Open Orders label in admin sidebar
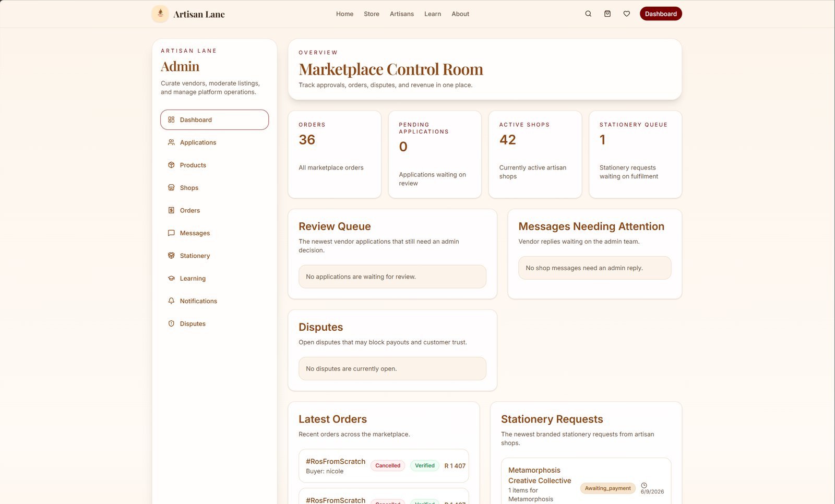The height and width of the screenshot is (504, 835). (190, 210)
